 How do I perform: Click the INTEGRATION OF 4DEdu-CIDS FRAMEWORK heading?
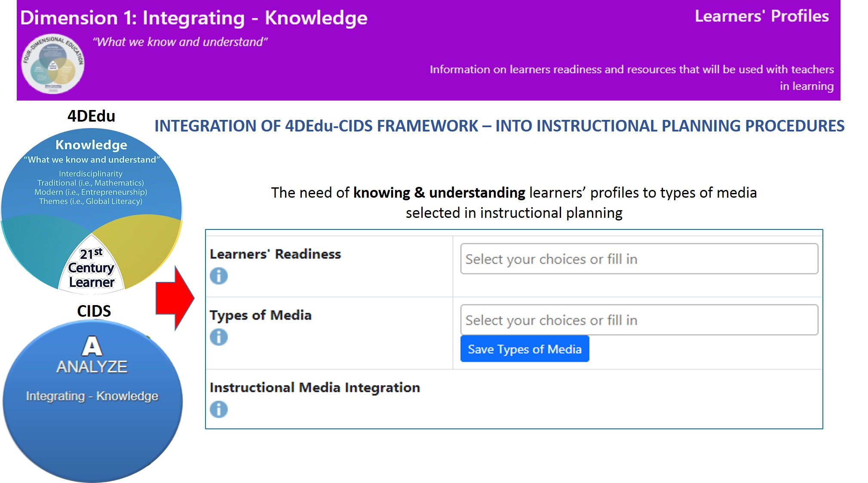[500, 126]
